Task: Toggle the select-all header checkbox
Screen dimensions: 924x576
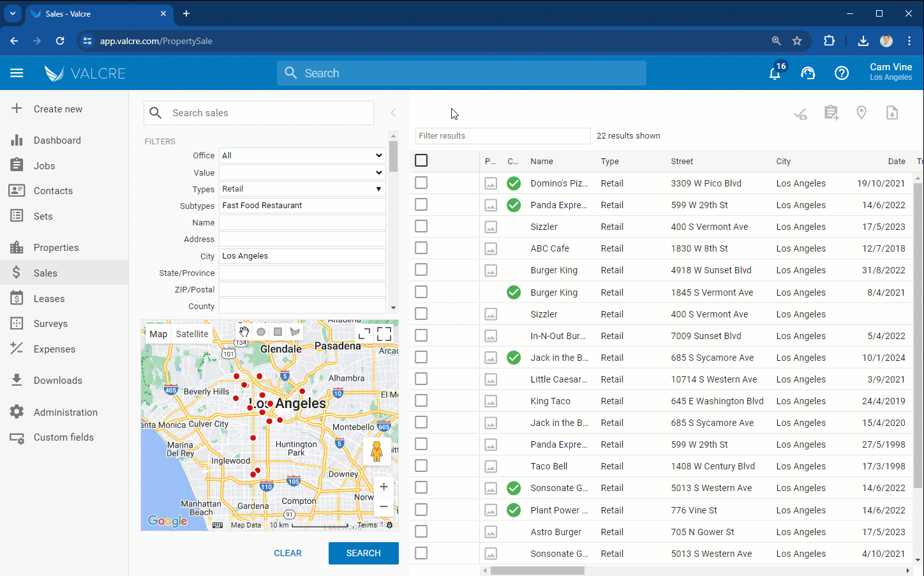Action: 421,160
